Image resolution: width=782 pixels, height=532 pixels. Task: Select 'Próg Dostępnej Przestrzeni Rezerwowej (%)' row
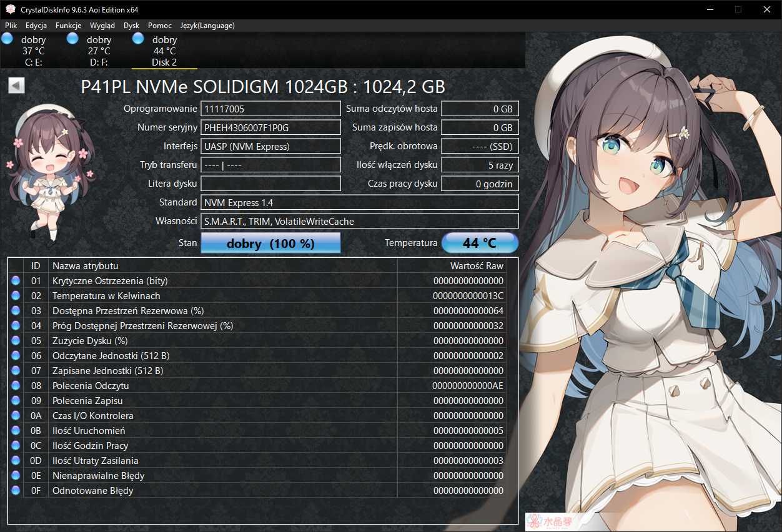[x=258, y=325]
